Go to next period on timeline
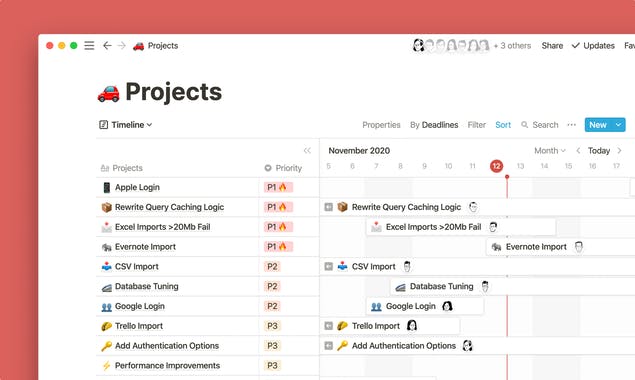This screenshot has height=380, width=635. (x=619, y=151)
